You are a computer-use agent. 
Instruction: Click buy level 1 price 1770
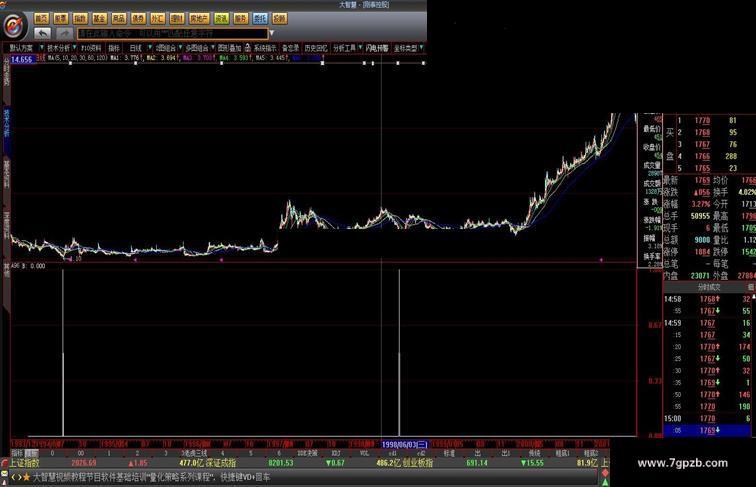tap(702, 121)
